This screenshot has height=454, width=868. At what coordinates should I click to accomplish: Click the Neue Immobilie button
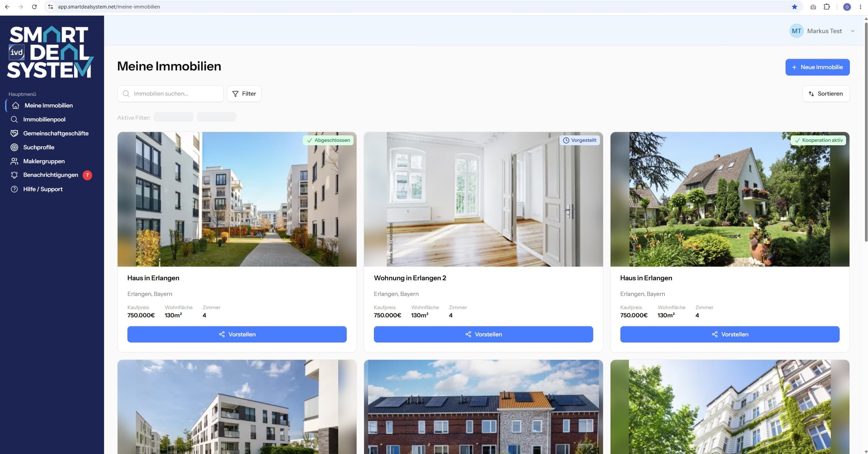[817, 67]
